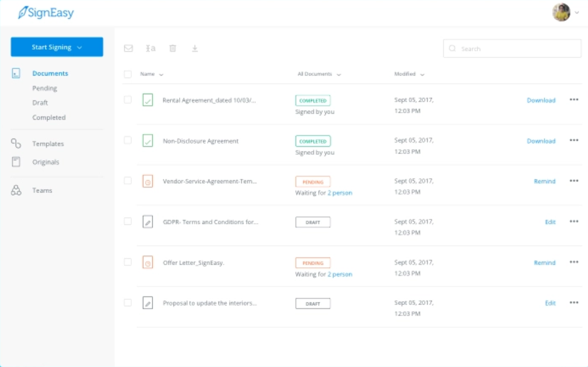
Task: Sort by Name column header
Action: click(x=151, y=74)
